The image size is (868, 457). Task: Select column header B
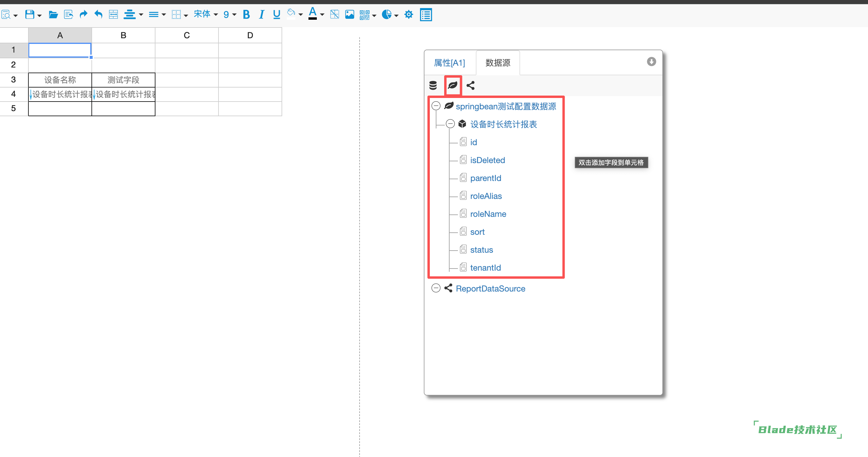point(123,35)
